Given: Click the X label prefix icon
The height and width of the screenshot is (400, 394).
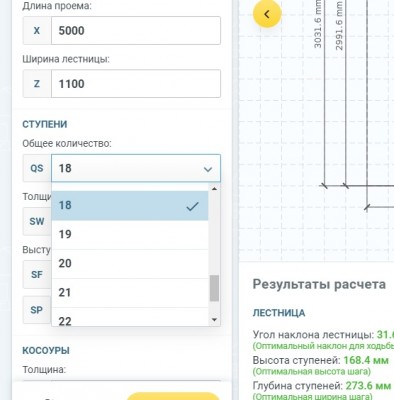Looking at the screenshot, I should (37, 31).
